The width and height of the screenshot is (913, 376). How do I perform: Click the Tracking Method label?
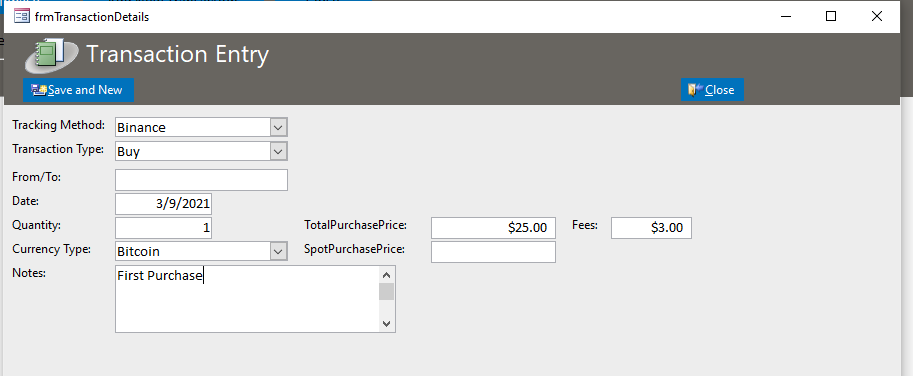59,125
